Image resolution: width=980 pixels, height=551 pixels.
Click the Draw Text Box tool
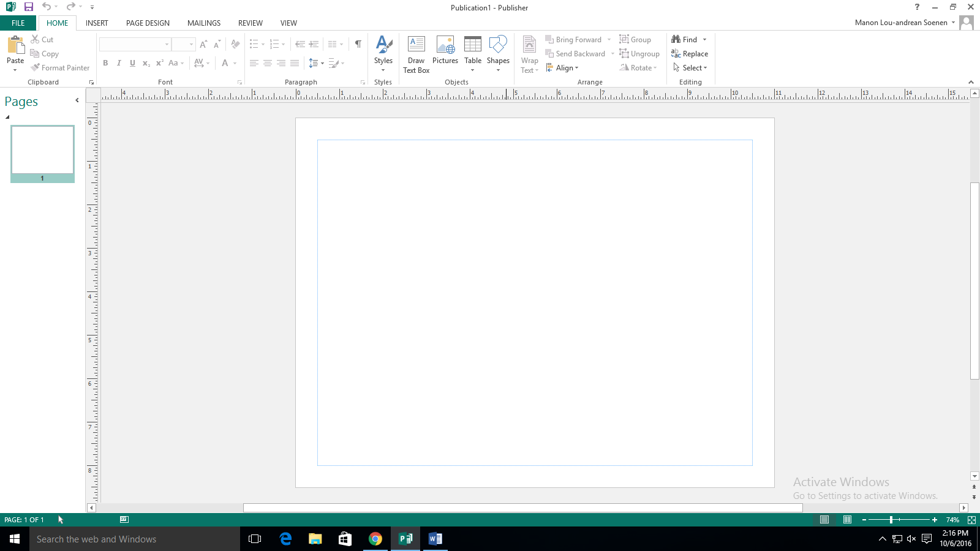[416, 54]
